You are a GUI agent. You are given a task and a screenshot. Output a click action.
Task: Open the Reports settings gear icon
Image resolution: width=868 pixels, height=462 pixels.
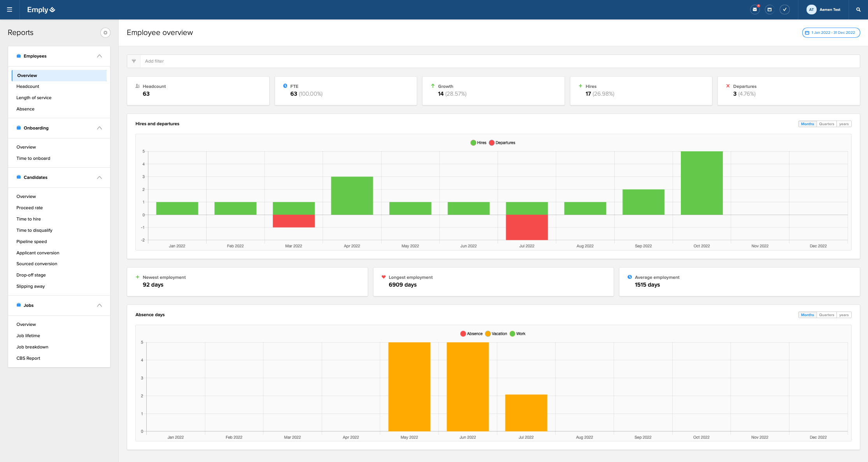[105, 33]
